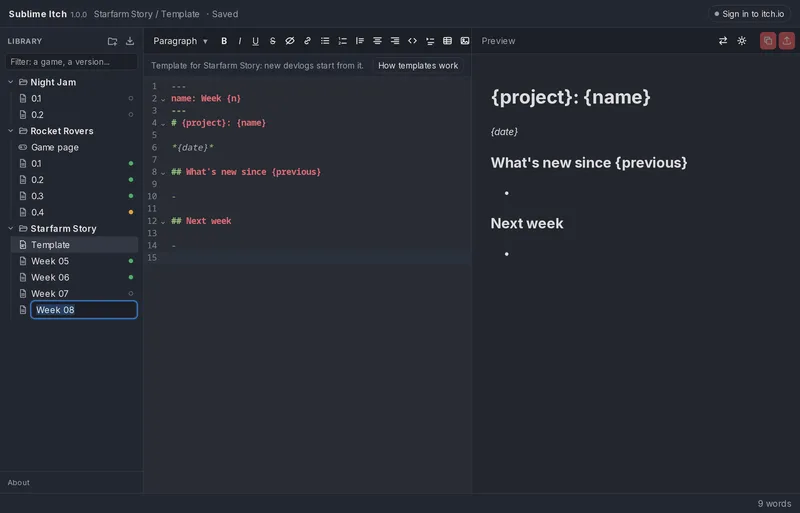Insert a table
Image resolution: width=800 pixels, height=513 pixels.
coord(447,41)
